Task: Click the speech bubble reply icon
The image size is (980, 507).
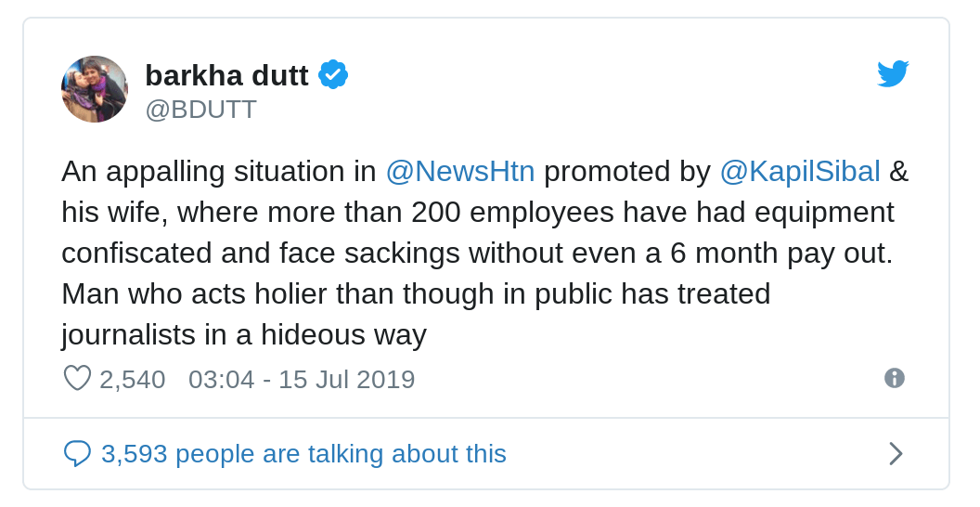Action: (77, 453)
